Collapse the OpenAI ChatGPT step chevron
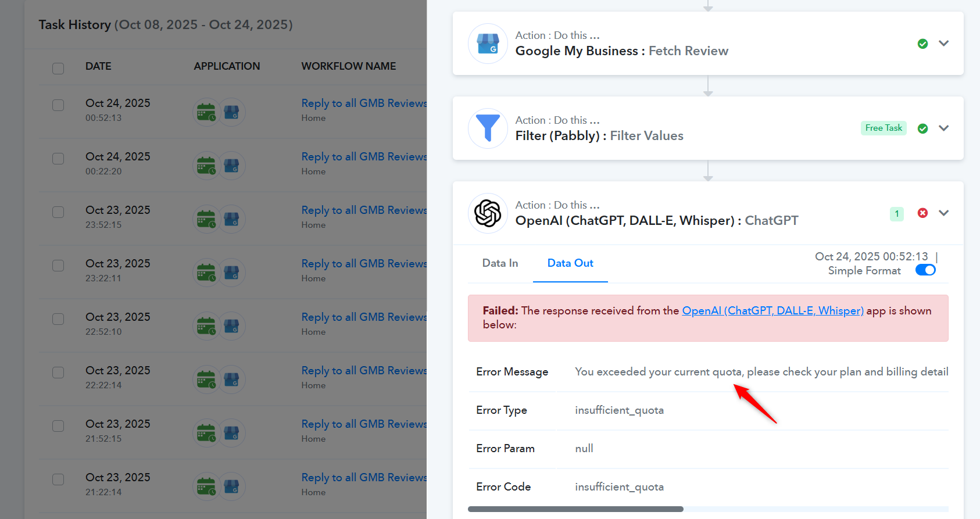The width and height of the screenshot is (980, 519). (x=944, y=213)
